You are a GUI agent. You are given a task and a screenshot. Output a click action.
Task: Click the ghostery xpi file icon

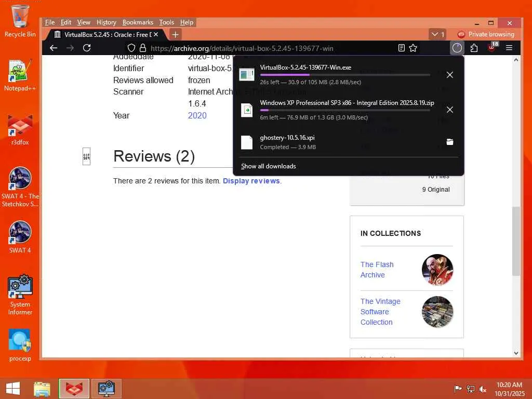click(x=247, y=142)
